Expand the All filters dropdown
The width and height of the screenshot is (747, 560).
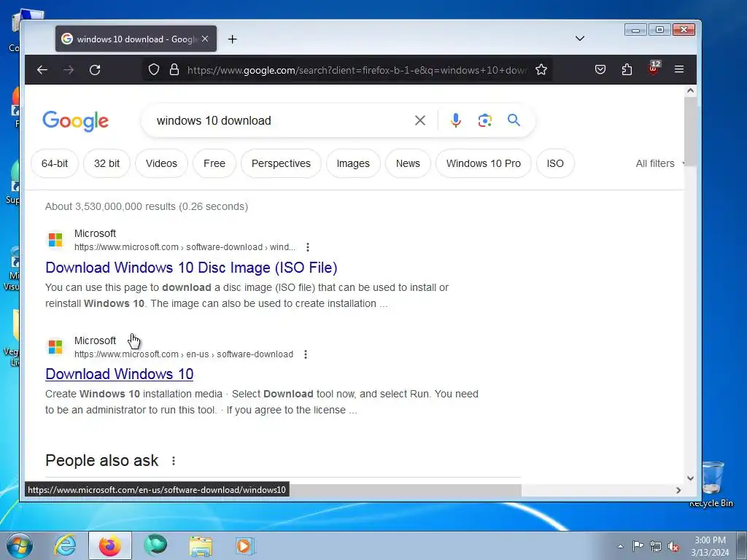659,163
